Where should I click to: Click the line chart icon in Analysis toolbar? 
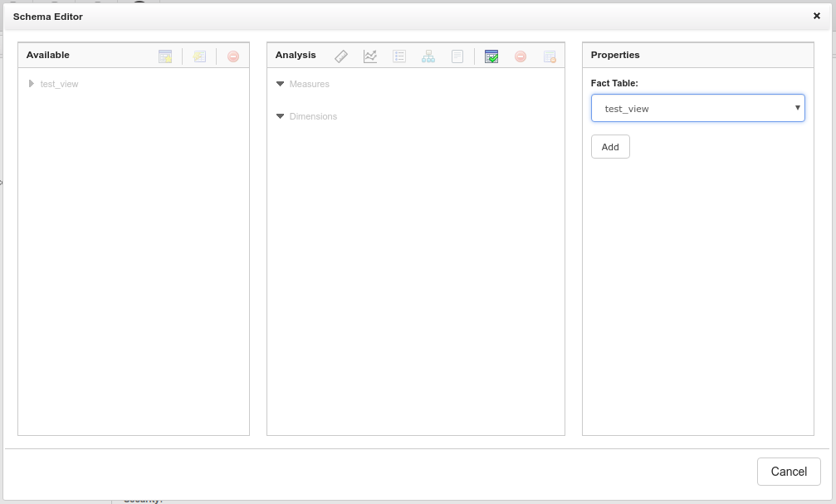tap(370, 56)
